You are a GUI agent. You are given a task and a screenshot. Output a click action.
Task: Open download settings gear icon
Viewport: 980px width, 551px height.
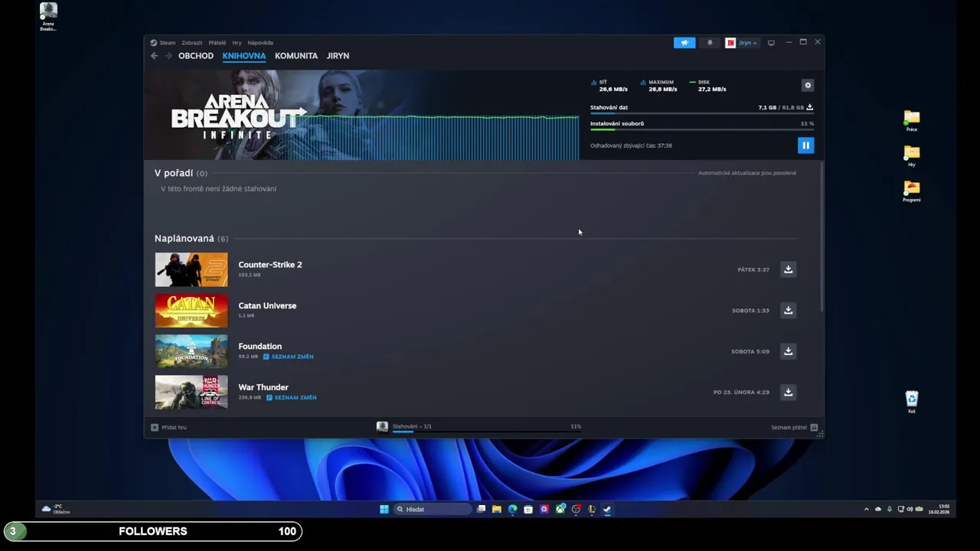point(808,85)
